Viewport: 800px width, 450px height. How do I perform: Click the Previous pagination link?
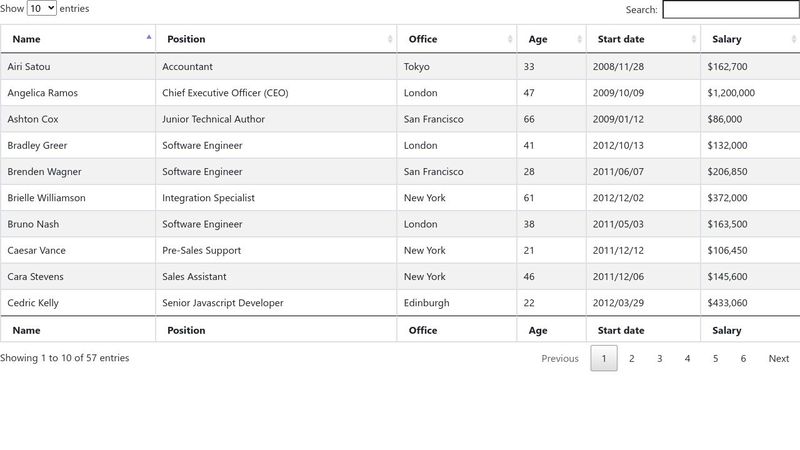[560, 358]
